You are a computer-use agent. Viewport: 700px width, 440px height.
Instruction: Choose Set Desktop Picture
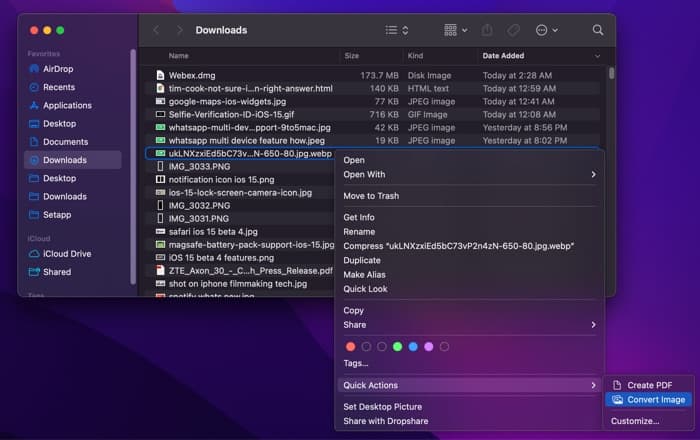(x=470, y=407)
